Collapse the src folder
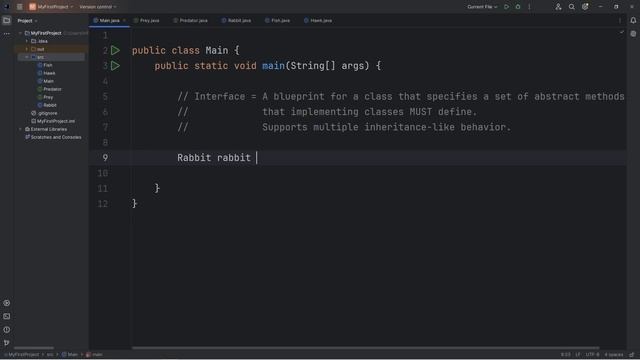The height and width of the screenshot is (360, 640). [27, 57]
